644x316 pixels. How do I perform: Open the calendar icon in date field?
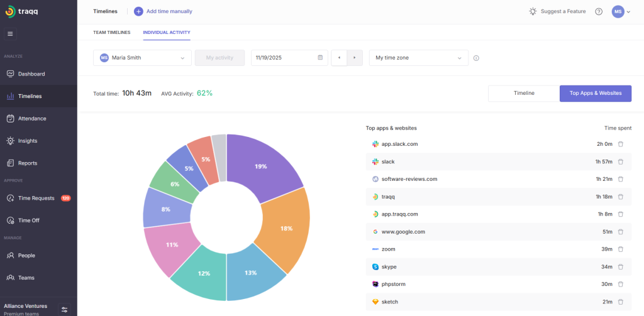(x=320, y=58)
